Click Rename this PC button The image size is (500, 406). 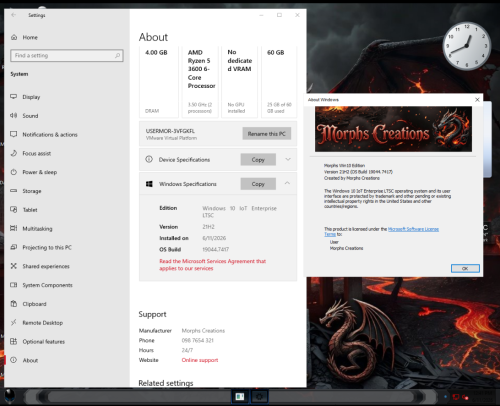click(267, 134)
